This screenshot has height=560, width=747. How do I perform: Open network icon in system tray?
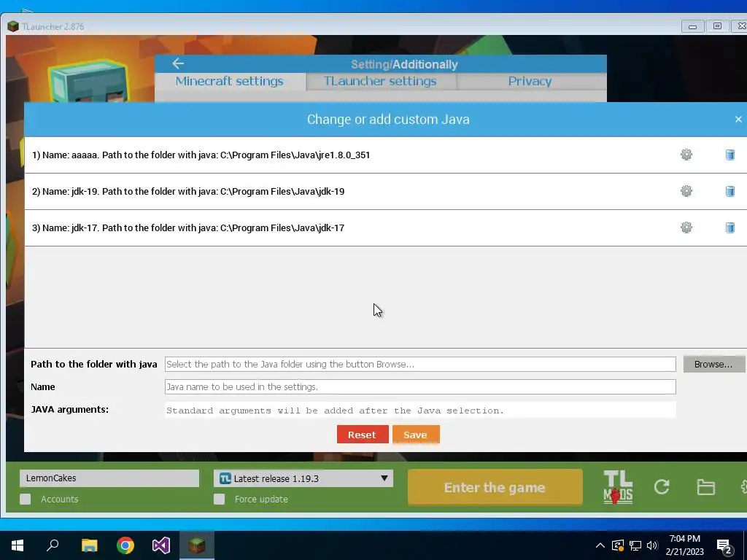pos(635,545)
